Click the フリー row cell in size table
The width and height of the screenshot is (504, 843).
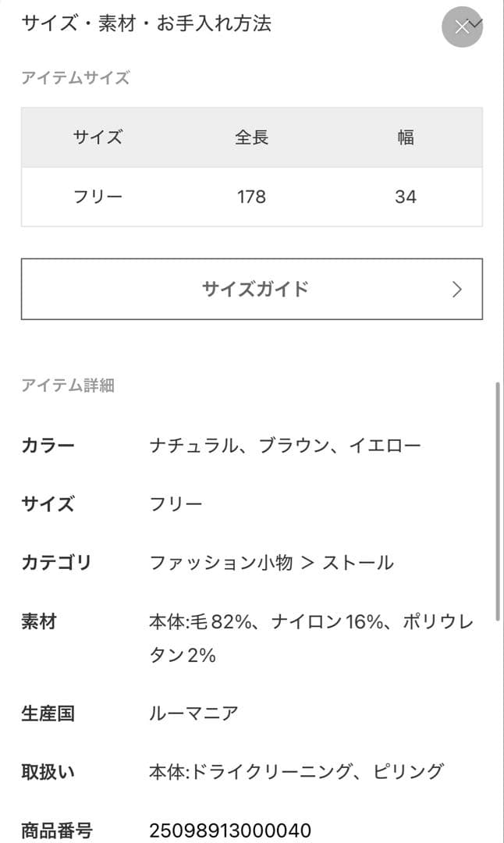(x=98, y=197)
